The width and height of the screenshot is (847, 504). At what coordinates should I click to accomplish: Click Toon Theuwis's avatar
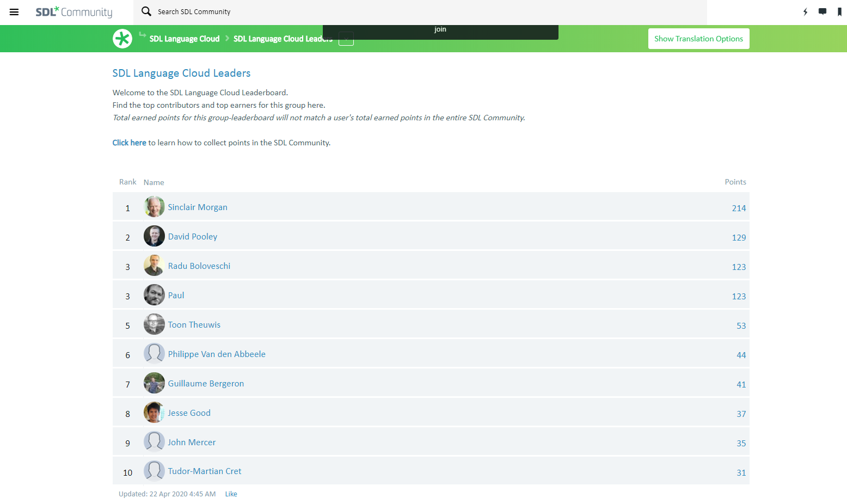[154, 324]
